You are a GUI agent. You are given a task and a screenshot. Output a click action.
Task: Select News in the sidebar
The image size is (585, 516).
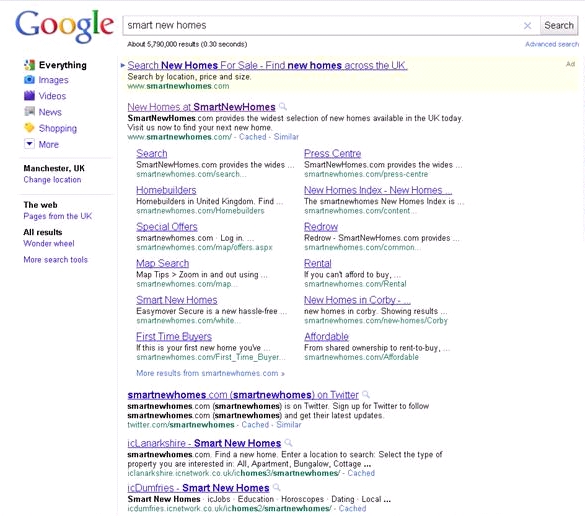pyautogui.click(x=50, y=112)
